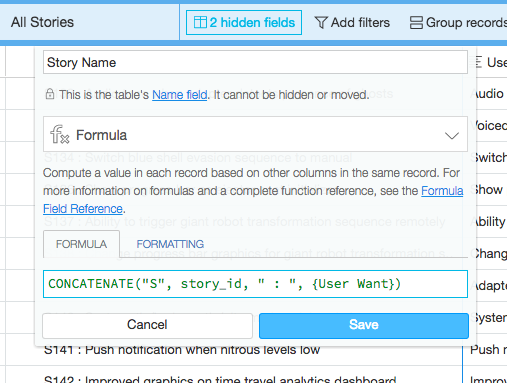Click the chevron arrow on the Formula dropdown

pyautogui.click(x=452, y=136)
